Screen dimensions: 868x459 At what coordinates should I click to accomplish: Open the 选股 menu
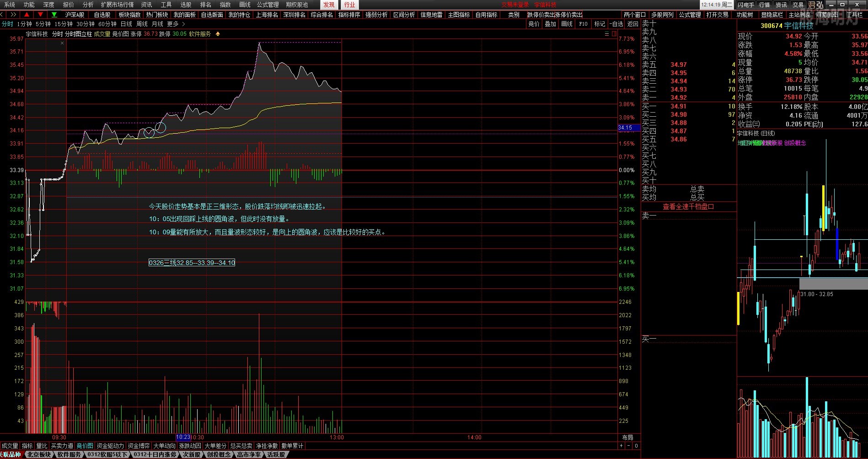coord(186,5)
